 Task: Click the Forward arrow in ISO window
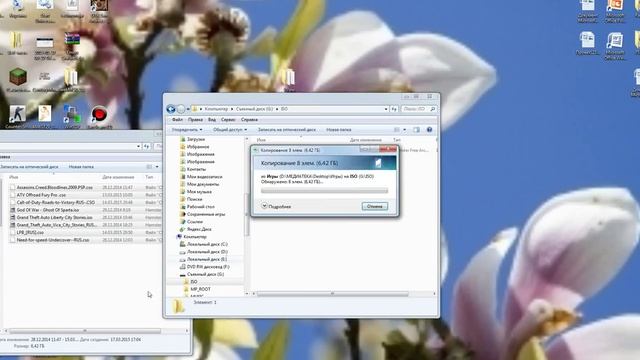coord(181,109)
